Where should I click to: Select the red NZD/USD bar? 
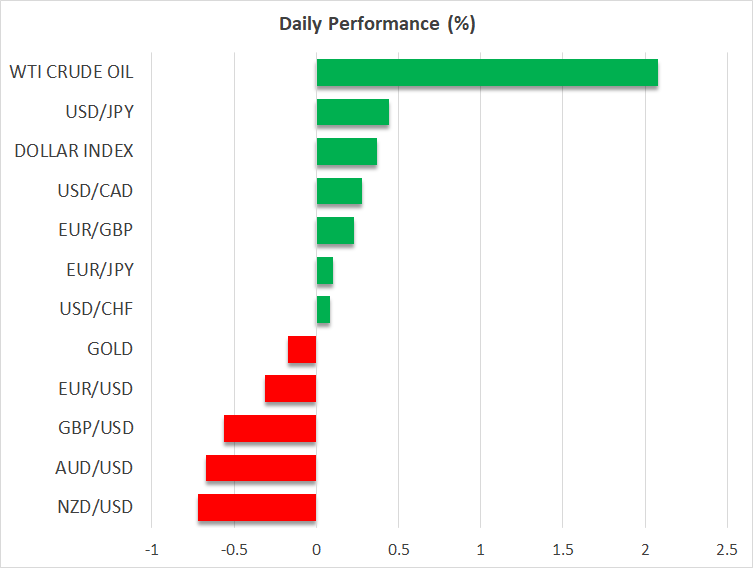point(257,507)
